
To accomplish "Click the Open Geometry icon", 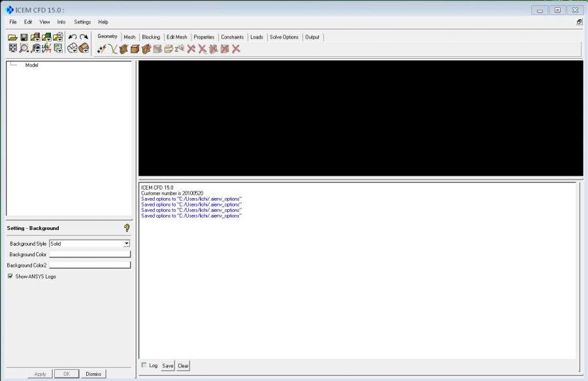I will pos(35,37).
